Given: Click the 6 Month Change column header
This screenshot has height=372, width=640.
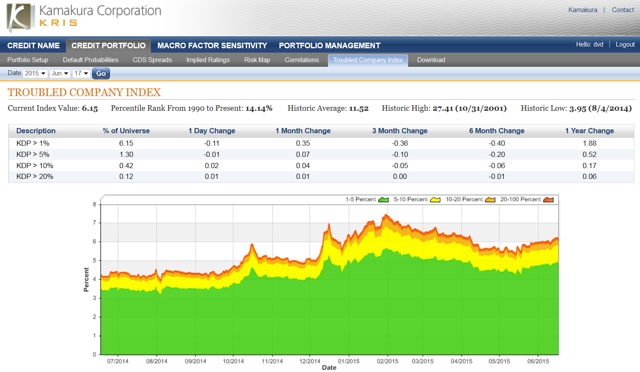Looking at the screenshot, I should (x=496, y=131).
